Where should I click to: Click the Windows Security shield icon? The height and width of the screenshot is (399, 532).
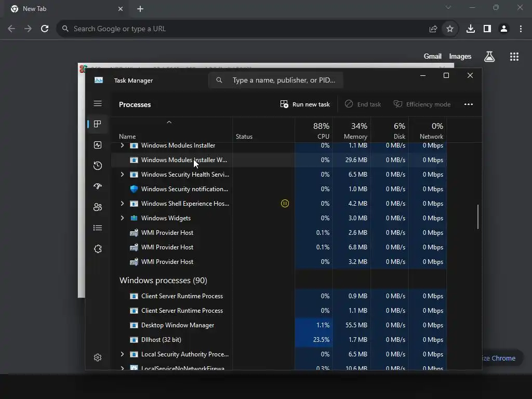[x=134, y=189]
